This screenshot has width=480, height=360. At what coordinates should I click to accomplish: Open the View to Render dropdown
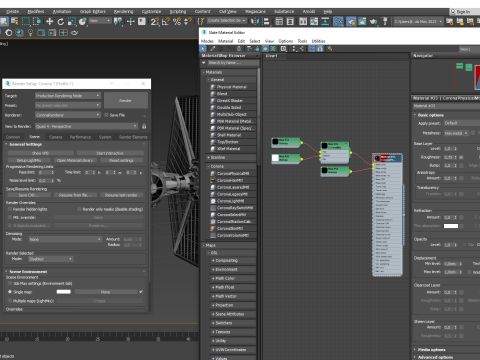pos(86,126)
